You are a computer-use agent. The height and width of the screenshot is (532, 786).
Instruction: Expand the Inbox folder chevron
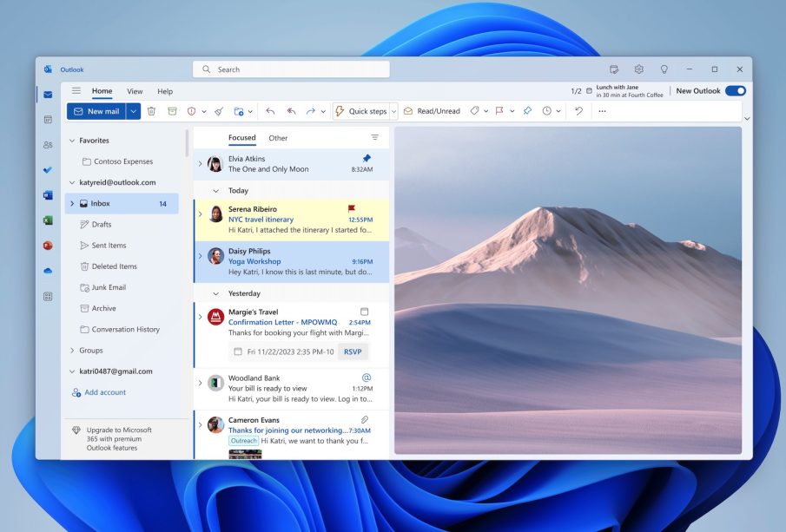72,203
